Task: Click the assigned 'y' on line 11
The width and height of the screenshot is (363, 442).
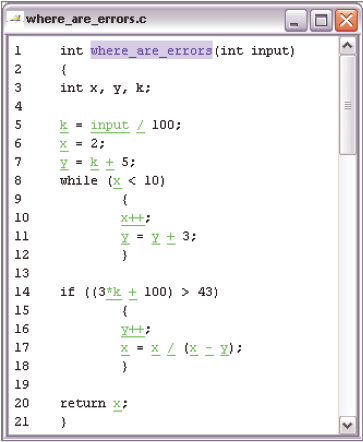Action: click(x=125, y=238)
